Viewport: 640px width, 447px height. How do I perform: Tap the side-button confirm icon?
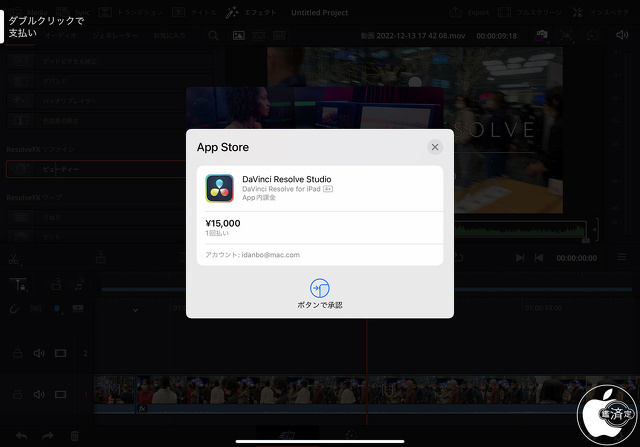(x=319, y=288)
